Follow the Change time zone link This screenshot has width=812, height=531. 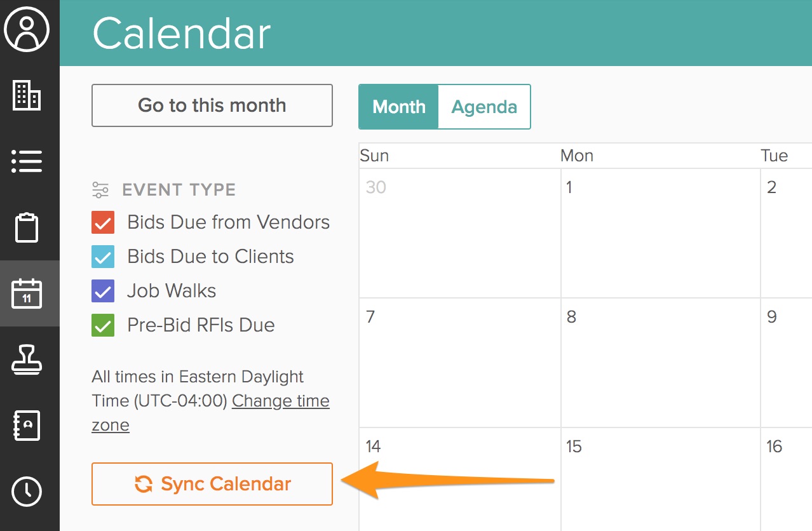pyautogui.click(x=280, y=401)
